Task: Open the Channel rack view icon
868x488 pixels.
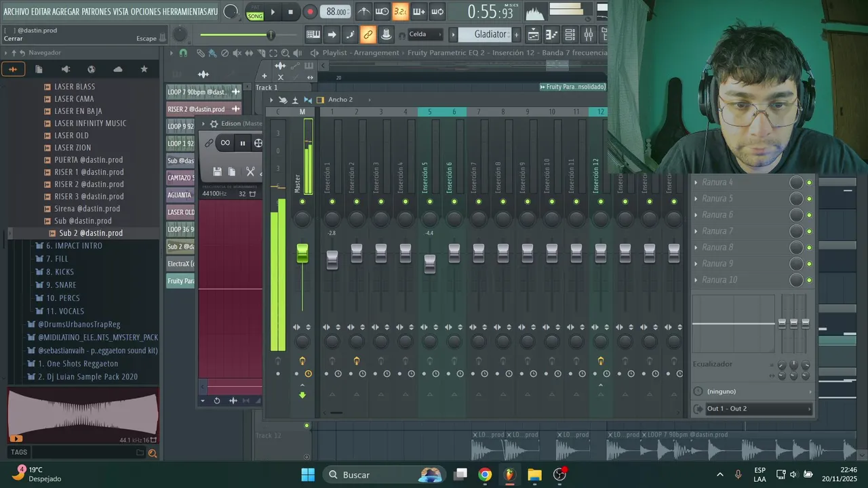Action: 570,35
